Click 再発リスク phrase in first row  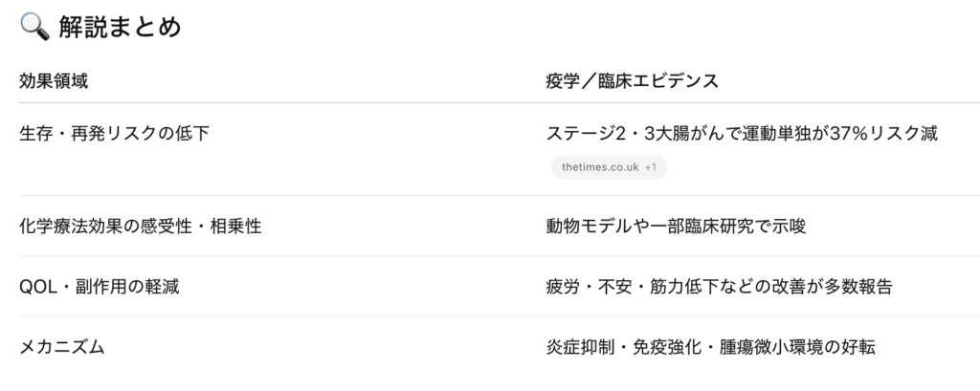tap(115, 133)
